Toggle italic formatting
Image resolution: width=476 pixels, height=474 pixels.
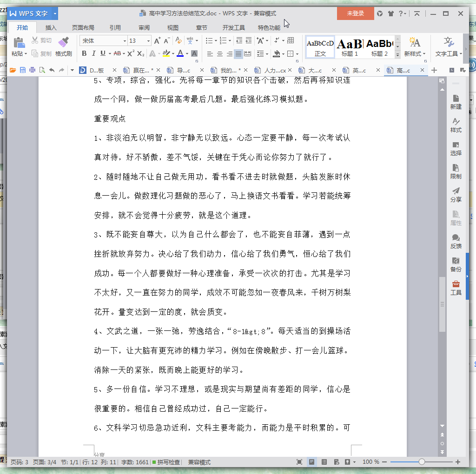click(93, 53)
